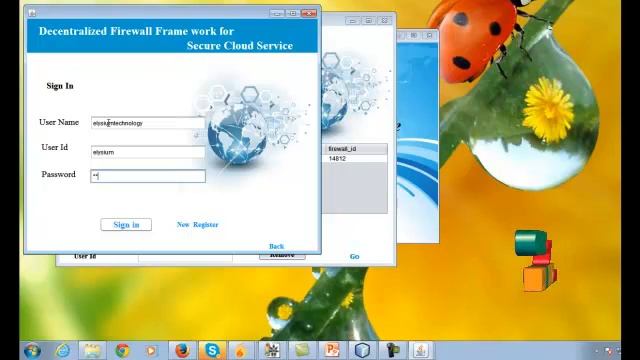
Task: Click the Remove button in background window
Action: pyautogui.click(x=282, y=256)
